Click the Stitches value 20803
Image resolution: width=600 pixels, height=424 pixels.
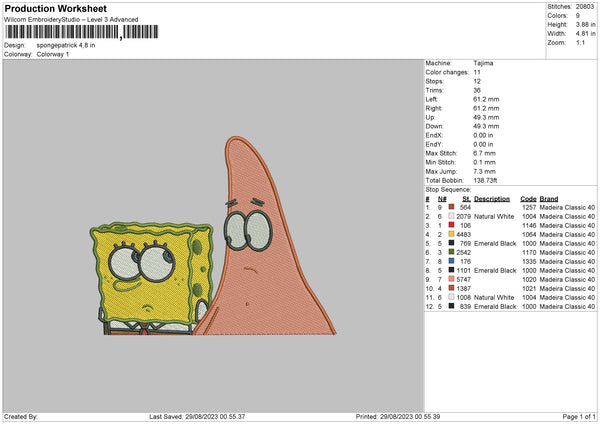click(585, 7)
